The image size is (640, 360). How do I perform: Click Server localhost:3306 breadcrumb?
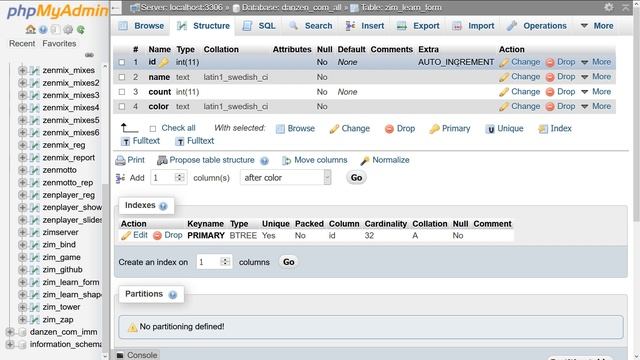(x=177, y=7)
